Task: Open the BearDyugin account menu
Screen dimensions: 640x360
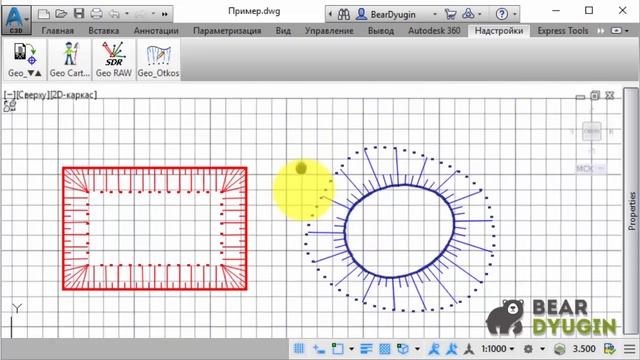Action: 394,14
